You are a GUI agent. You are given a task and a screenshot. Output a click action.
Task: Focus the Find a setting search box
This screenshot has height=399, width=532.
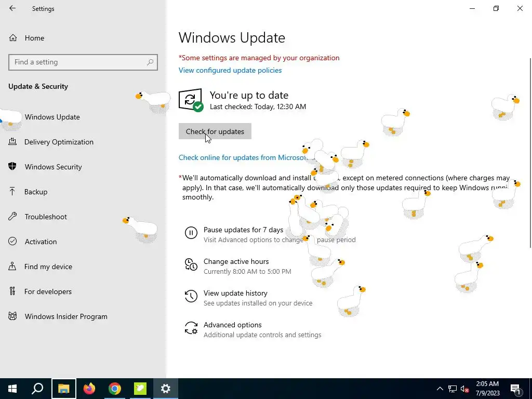83,62
